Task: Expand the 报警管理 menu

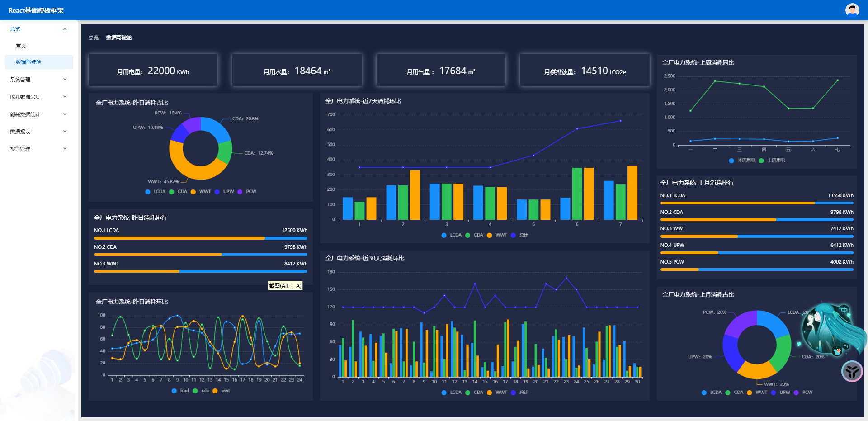Action: pos(39,149)
